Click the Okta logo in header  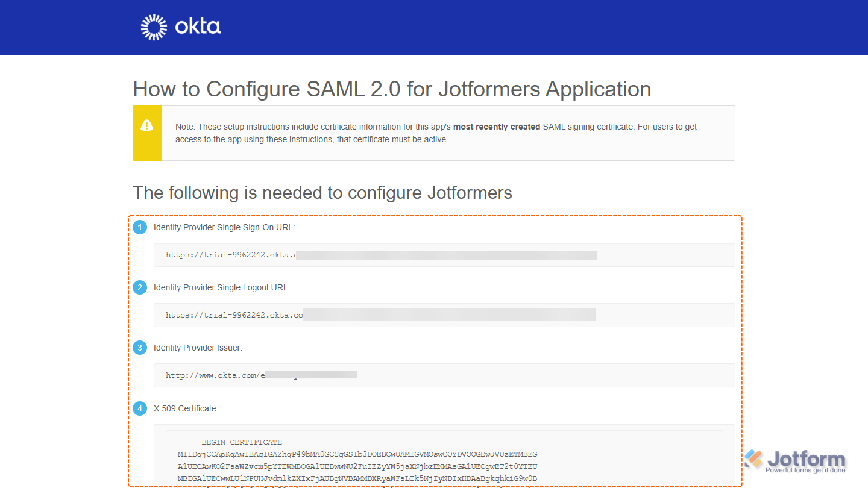(x=180, y=27)
